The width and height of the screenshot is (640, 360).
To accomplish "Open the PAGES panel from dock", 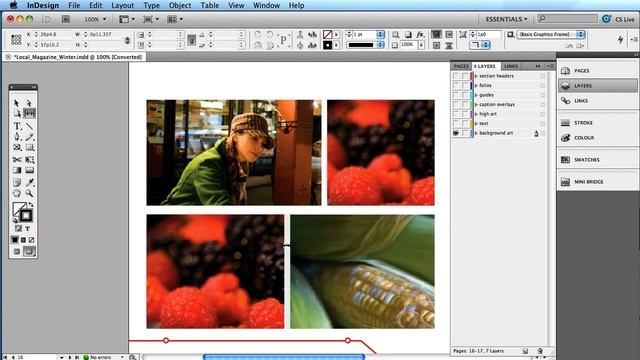I will click(597, 71).
